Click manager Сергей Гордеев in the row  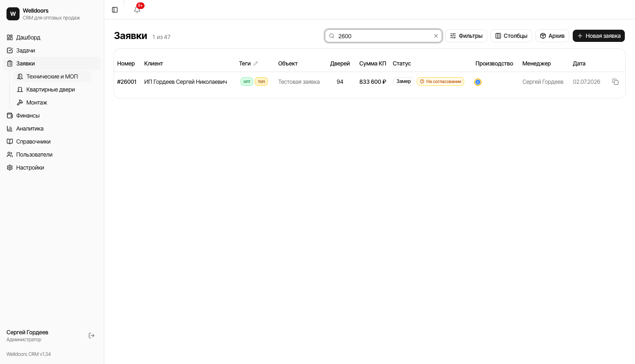click(543, 82)
